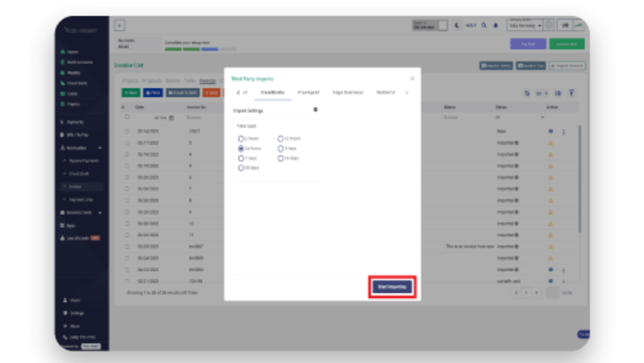Go to the previous results page

[x=516, y=293]
